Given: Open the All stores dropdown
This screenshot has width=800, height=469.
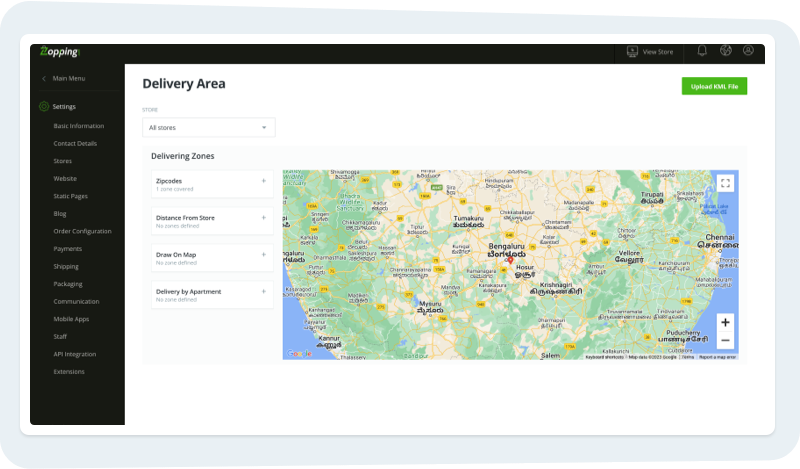Looking at the screenshot, I should (209, 128).
